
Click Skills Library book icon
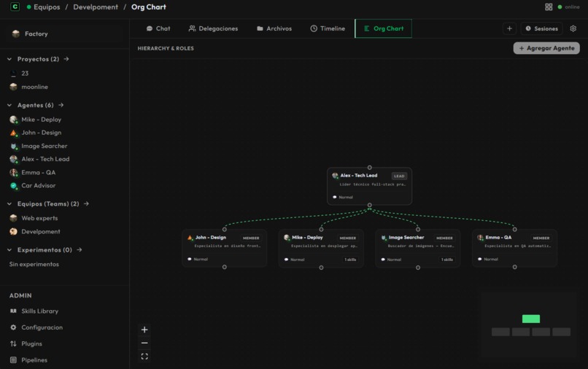(14, 311)
